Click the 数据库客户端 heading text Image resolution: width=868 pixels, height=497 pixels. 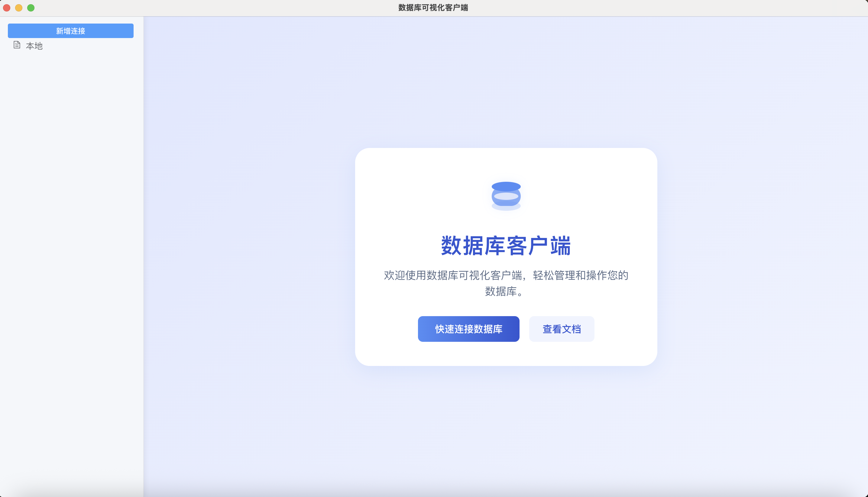pos(506,246)
